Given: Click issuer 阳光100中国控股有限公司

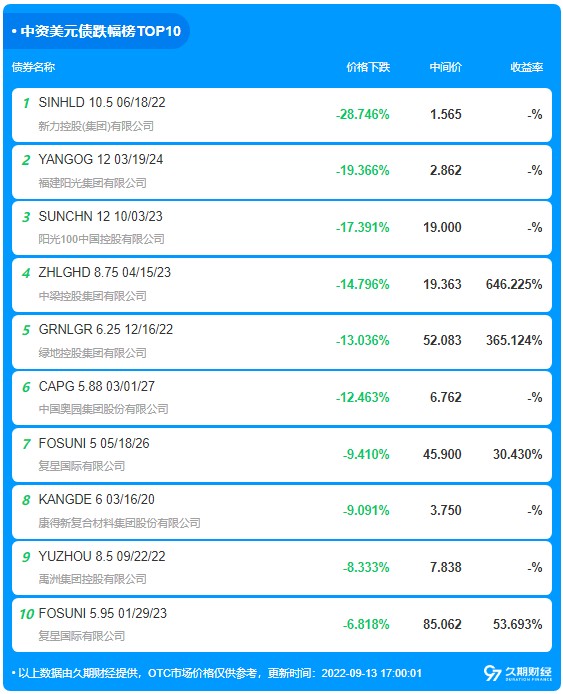Looking at the screenshot, I should pos(101,239).
